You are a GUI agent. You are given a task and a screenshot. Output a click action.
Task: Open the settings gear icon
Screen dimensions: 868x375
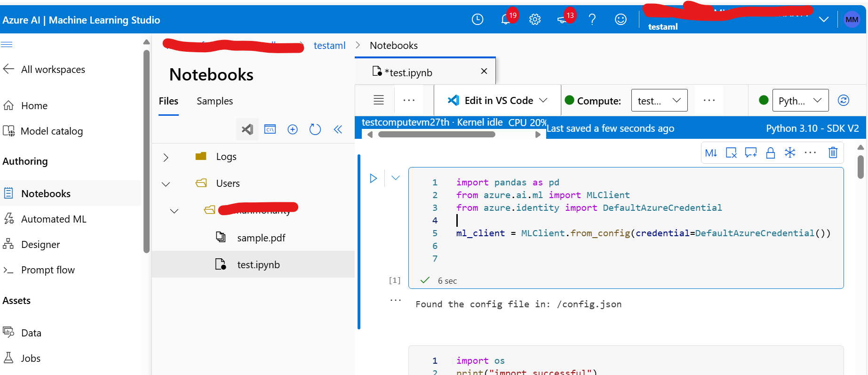535,19
